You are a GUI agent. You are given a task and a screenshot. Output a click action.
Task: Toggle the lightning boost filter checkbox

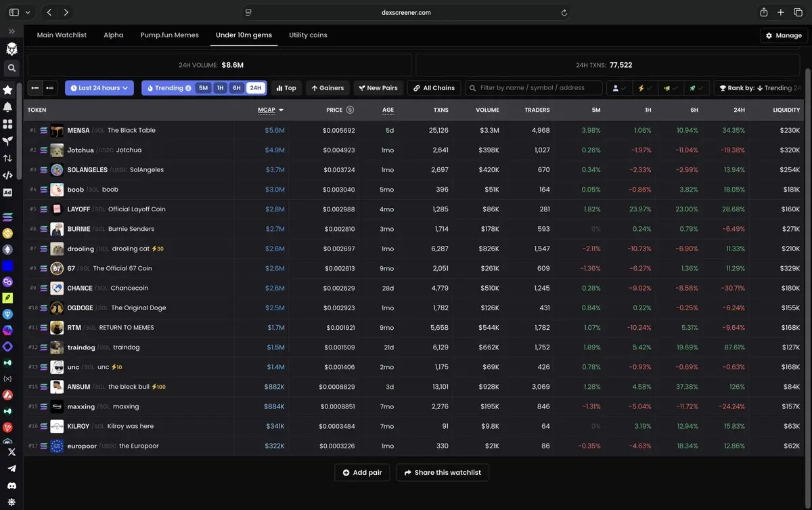(645, 88)
